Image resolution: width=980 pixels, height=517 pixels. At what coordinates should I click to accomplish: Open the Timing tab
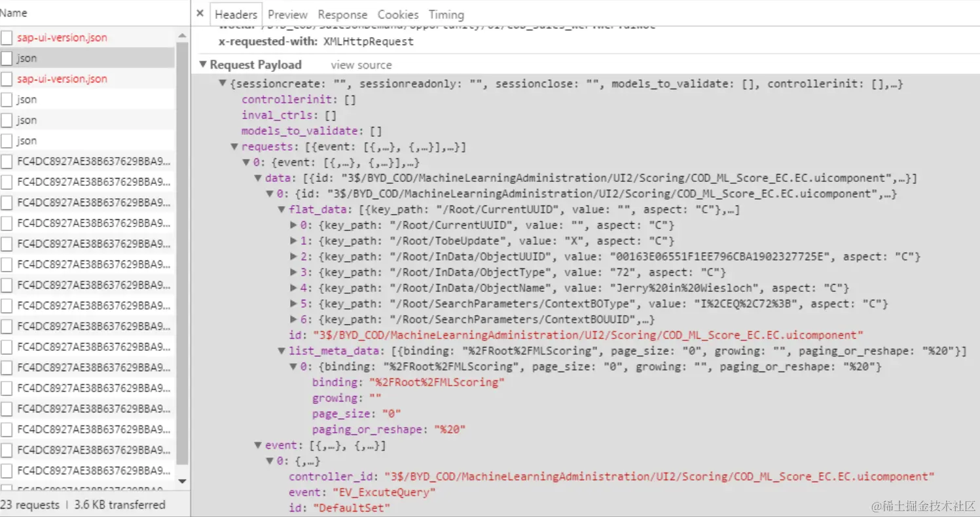tap(446, 14)
